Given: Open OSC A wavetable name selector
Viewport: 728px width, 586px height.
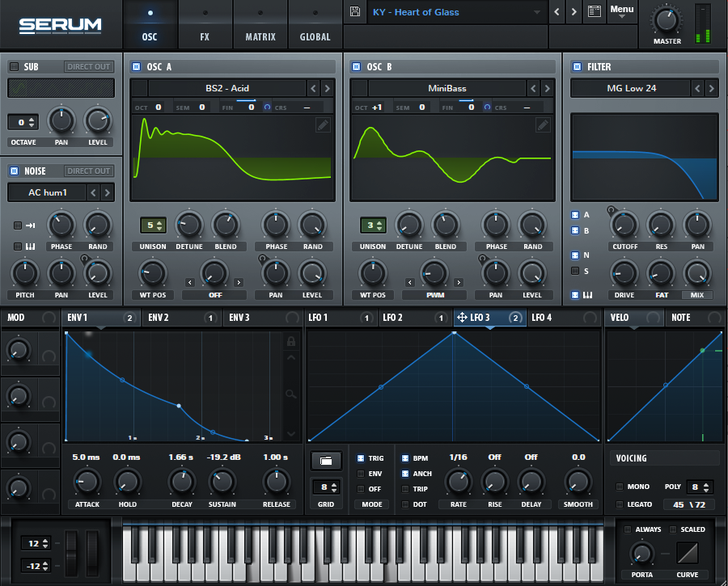Looking at the screenshot, I should pos(227,88).
